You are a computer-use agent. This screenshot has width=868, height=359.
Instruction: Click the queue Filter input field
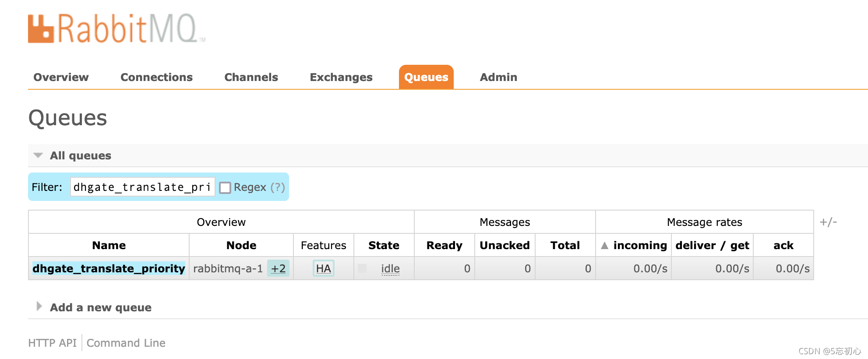pos(142,187)
